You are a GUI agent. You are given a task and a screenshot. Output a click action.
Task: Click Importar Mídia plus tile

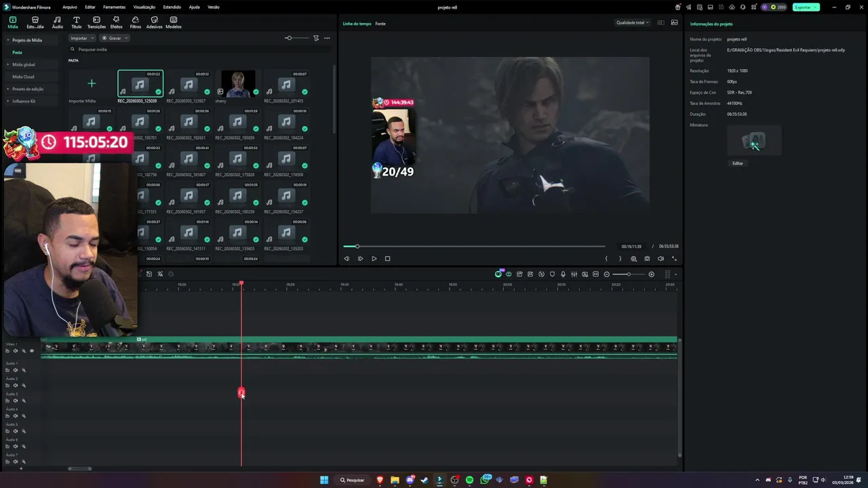click(x=92, y=84)
